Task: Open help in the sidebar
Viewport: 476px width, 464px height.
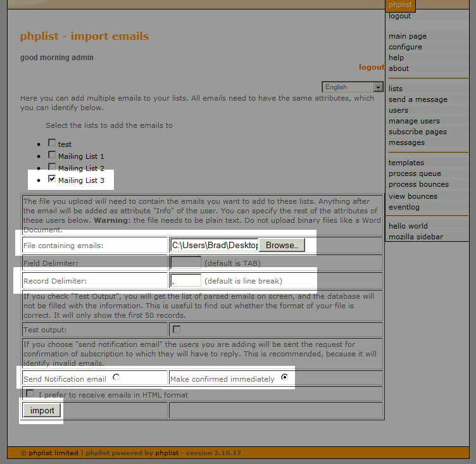Action: coord(396,58)
